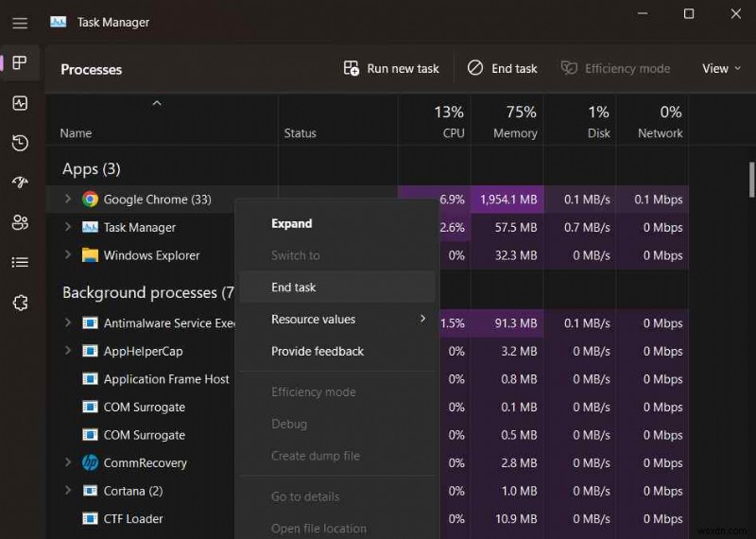Click the Apps (3) group heading
The image size is (756, 539).
pos(91,169)
